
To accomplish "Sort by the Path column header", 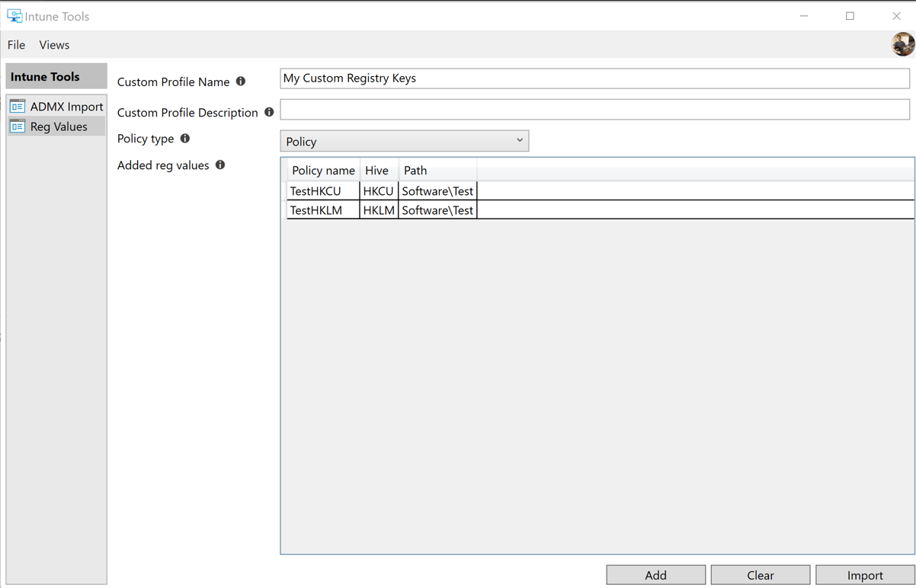I will click(437, 171).
